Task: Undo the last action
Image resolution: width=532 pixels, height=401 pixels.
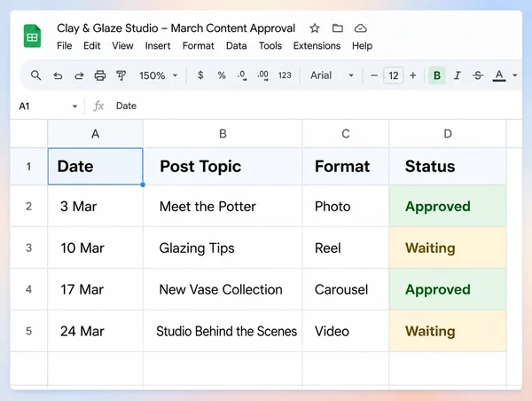Action: (x=58, y=75)
